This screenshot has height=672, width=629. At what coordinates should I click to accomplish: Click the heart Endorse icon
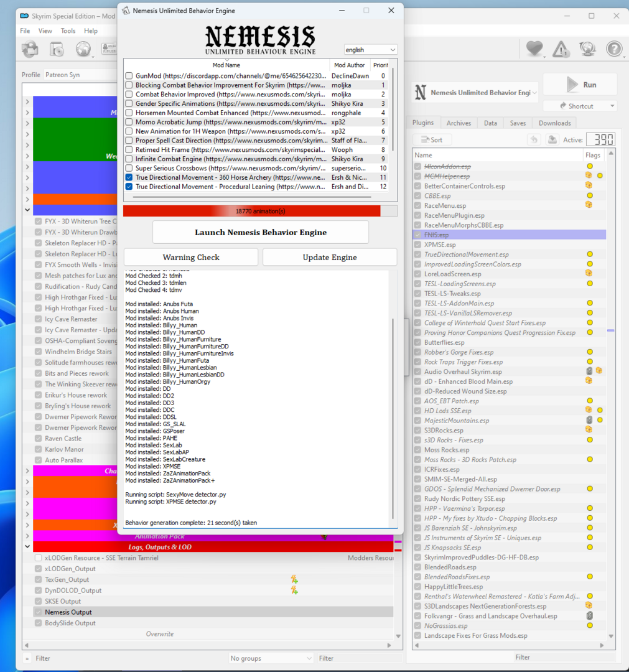534,49
